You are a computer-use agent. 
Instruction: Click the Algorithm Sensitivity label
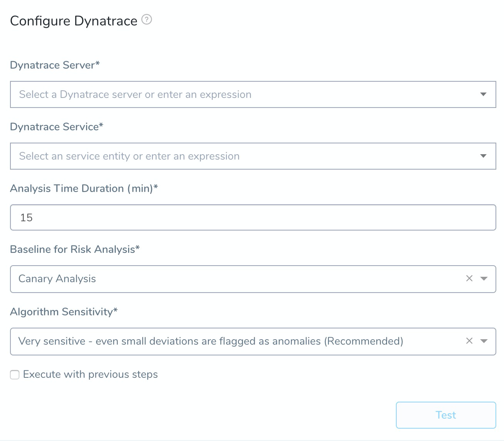64,312
